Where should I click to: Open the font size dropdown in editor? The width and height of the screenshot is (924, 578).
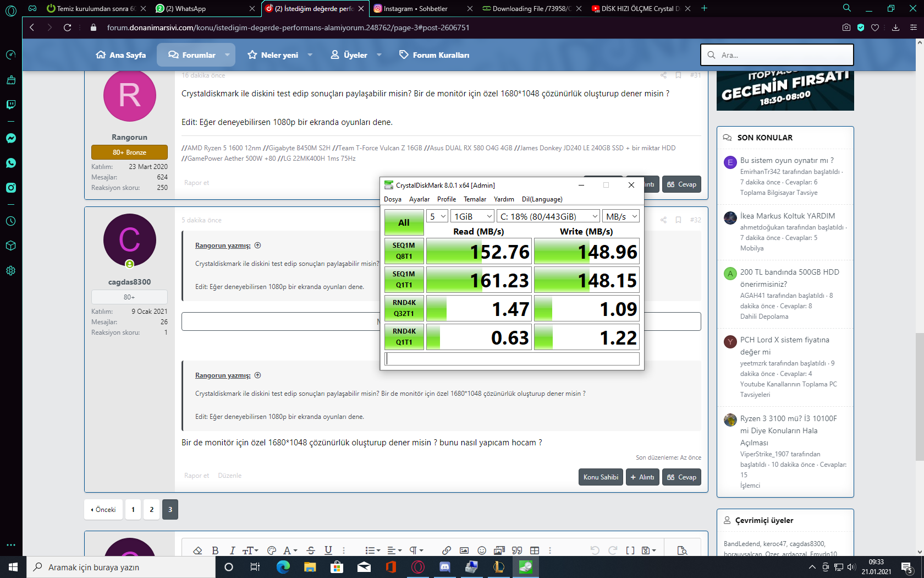(x=250, y=550)
